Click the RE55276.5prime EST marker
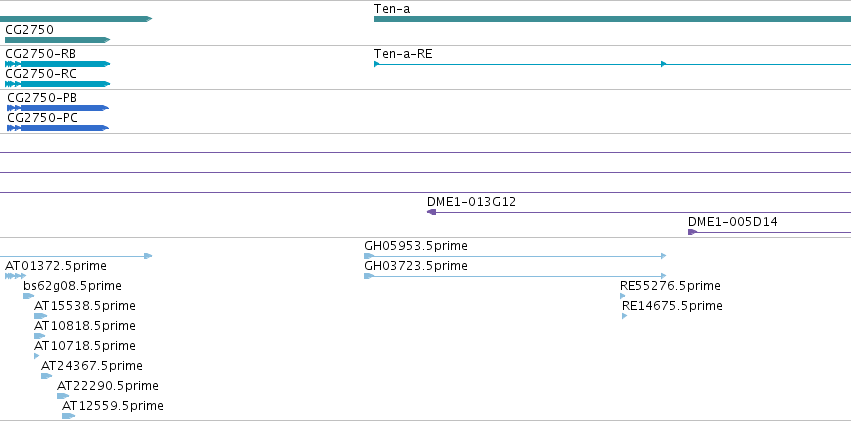851x421 pixels. pos(623,296)
